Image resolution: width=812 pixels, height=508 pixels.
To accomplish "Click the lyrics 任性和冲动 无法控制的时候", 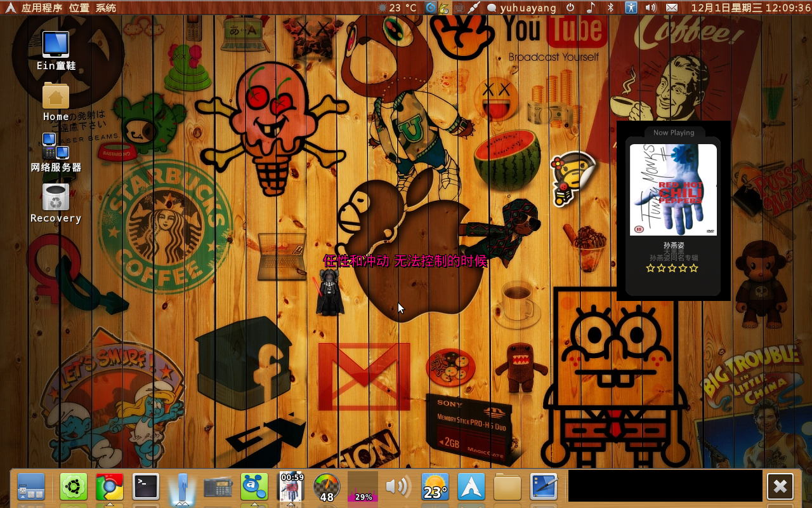I will pos(405,261).
